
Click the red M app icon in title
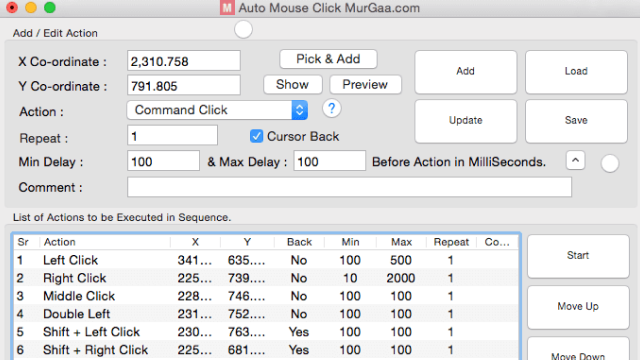(x=227, y=8)
